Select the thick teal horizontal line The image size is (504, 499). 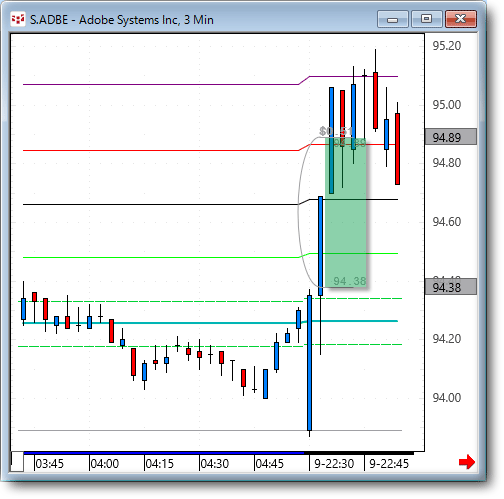[160, 323]
